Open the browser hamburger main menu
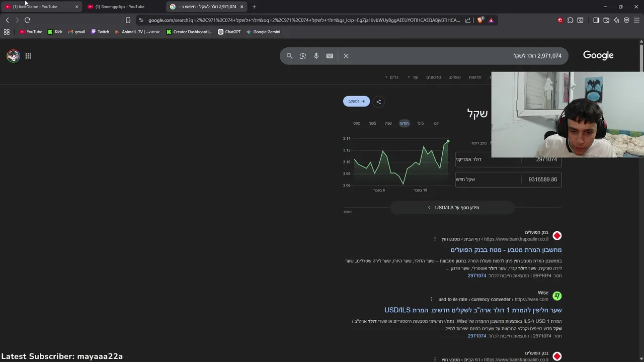This screenshot has width=644, height=362. (x=636, y=20)
